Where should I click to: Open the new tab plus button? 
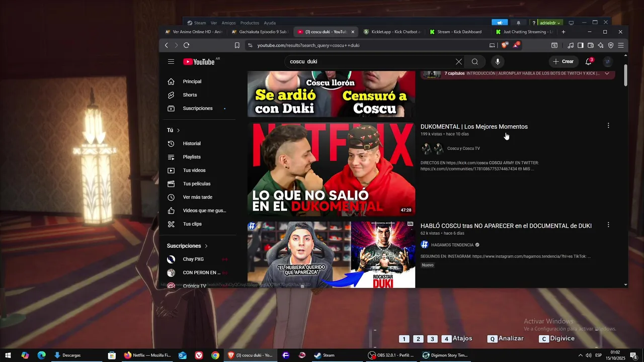[563, 32]
